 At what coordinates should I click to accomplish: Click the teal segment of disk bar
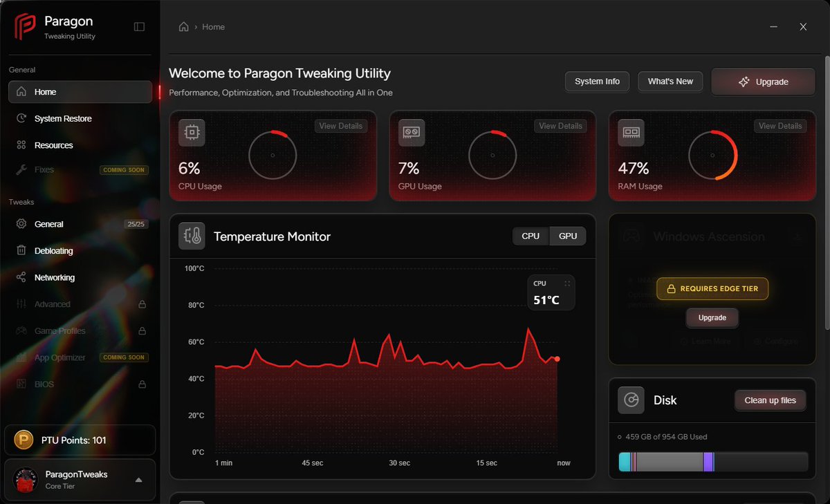coord(625,462)
